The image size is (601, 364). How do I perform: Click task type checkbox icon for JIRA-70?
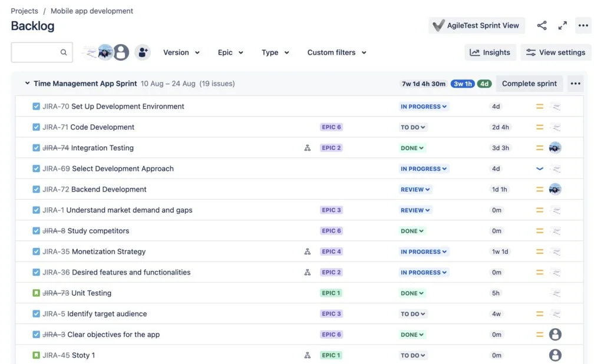point(37,107)
